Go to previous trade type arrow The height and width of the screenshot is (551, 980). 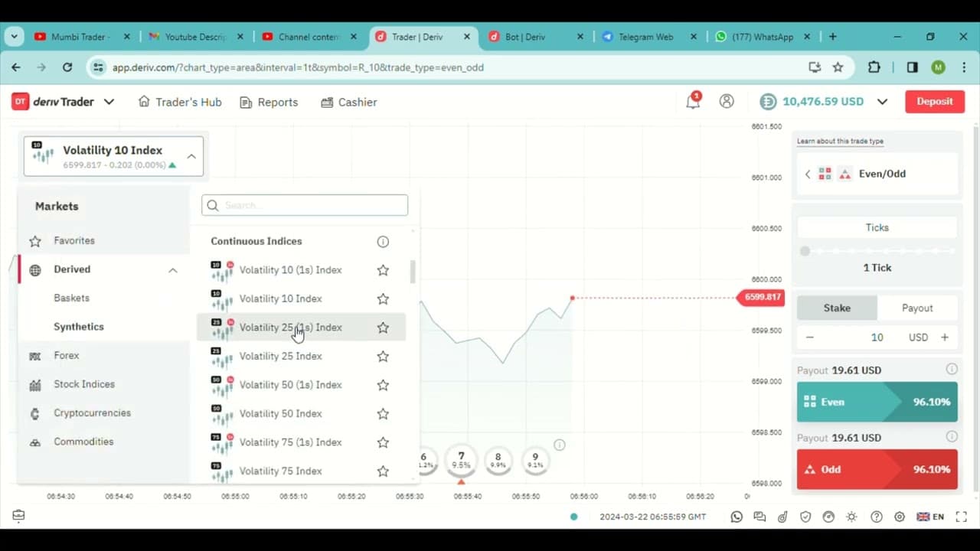(808, 174)
